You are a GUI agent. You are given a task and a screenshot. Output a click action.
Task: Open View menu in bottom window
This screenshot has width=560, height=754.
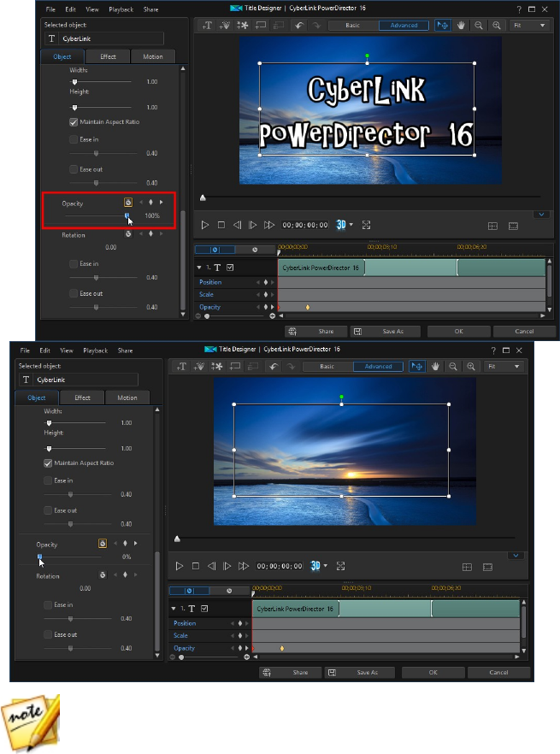pyautogui.click(x=67, y=350)
